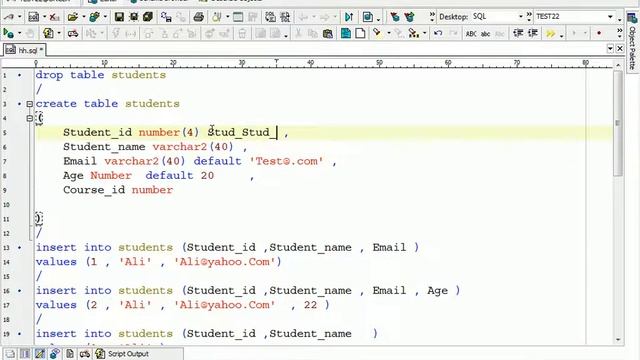Click the Execute as script icon
Image resolution: width=640 pixels, height=360 pixels.
[48, 33]
